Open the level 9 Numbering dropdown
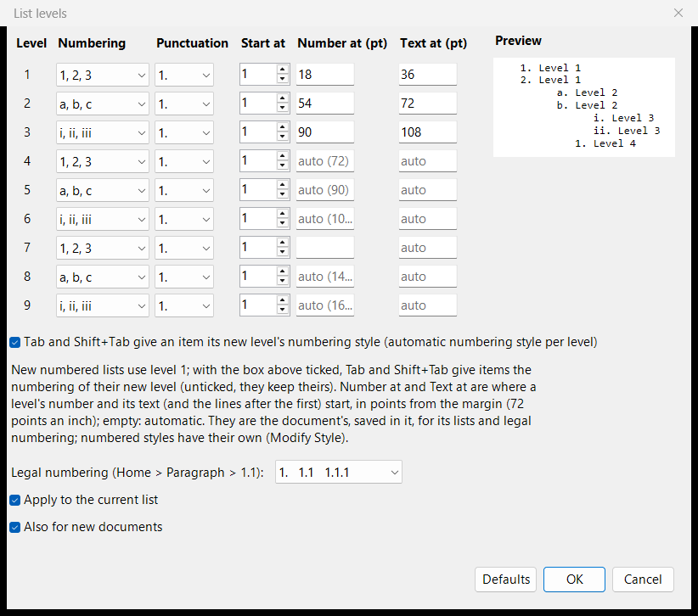 [x=103, y=306]
